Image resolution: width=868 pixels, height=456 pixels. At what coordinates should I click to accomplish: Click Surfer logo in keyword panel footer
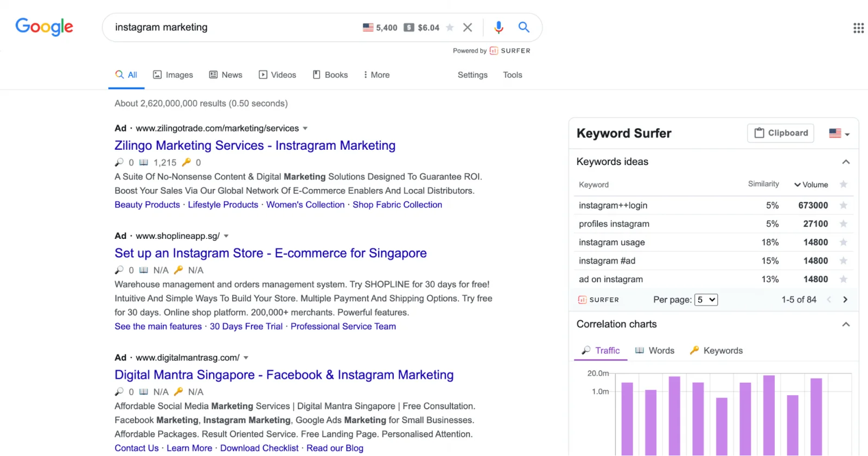(598, 300)
